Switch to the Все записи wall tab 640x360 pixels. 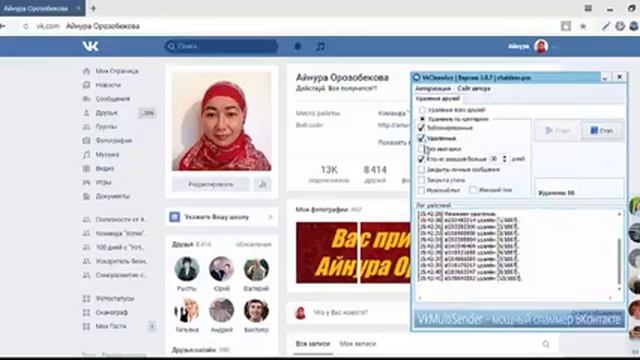[313, 344]
